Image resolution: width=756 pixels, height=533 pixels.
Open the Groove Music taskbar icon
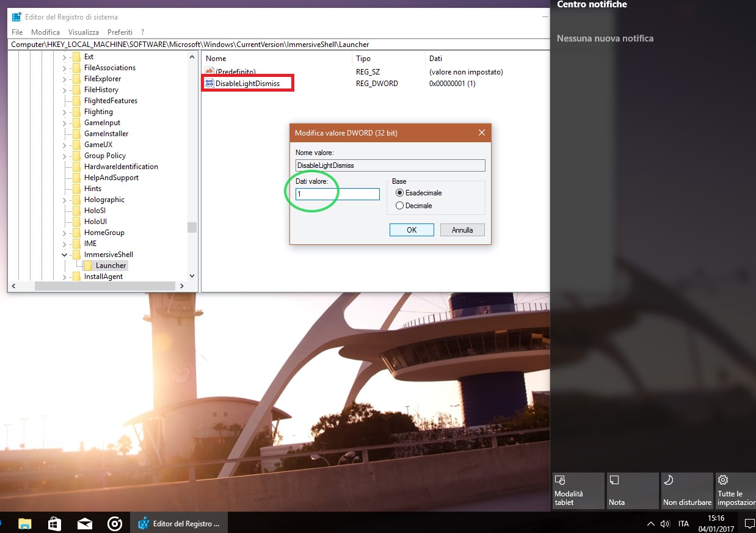114,523
